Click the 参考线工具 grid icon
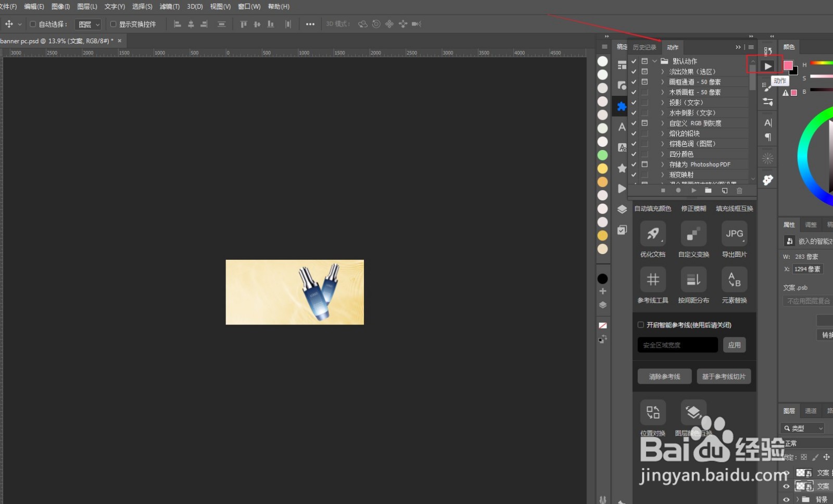The height and width of the screenshot is (504, 833). pos(653,279)
